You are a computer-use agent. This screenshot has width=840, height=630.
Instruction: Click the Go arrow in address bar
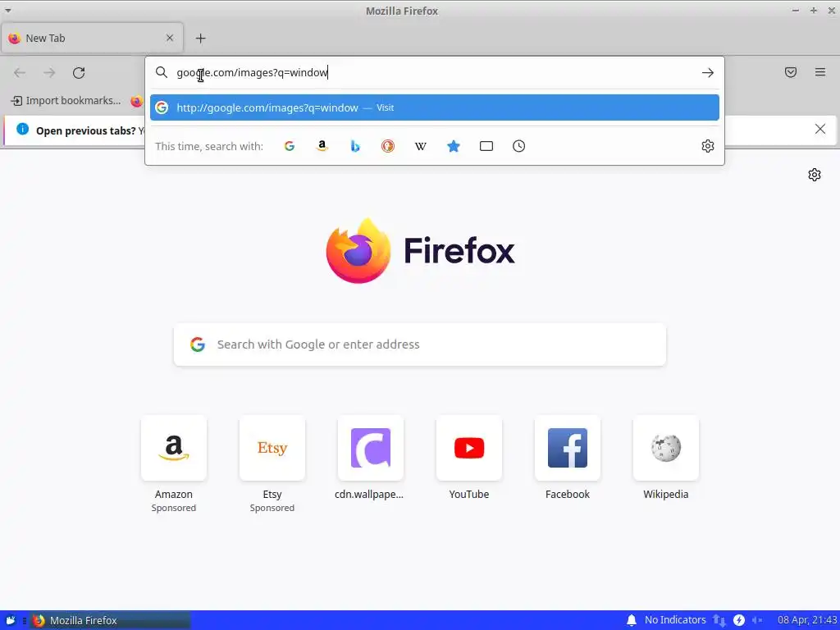click(x=708, y=72)
